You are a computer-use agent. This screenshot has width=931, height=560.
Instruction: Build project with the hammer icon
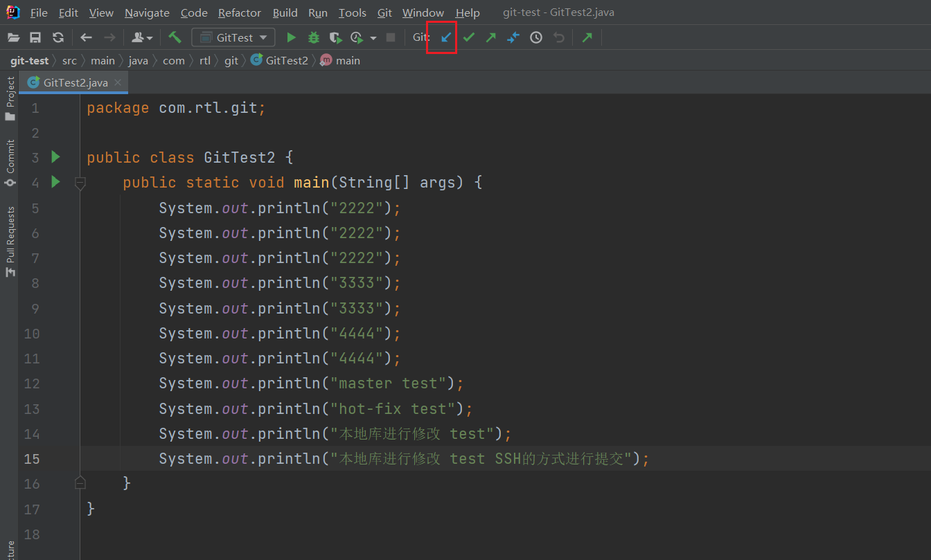174,37
